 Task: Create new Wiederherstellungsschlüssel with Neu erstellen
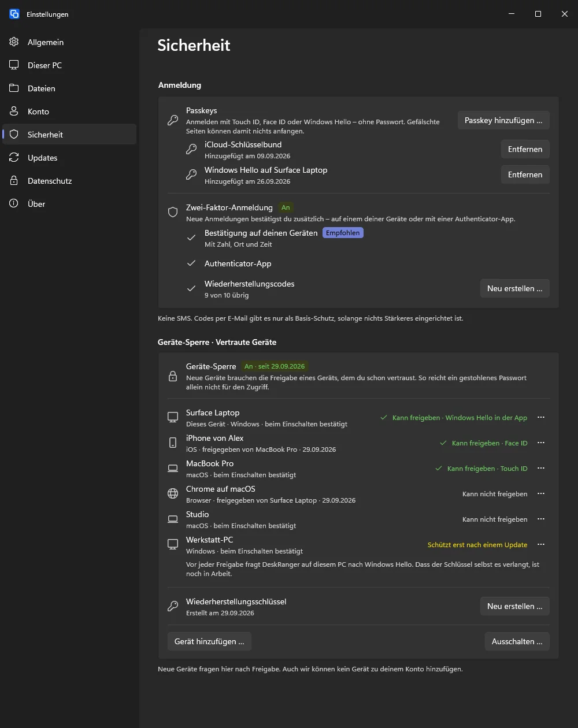(515, 606)
